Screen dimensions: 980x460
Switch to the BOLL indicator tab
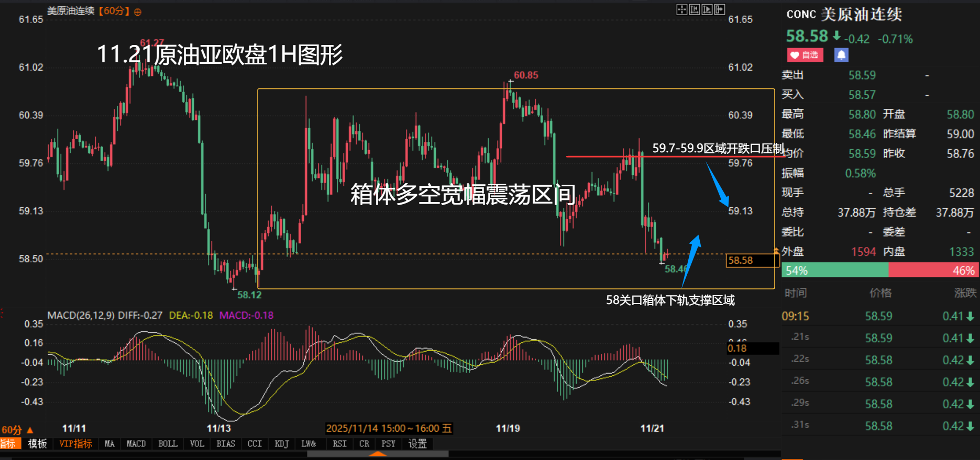pyautogui.click(x=168, y=444)
